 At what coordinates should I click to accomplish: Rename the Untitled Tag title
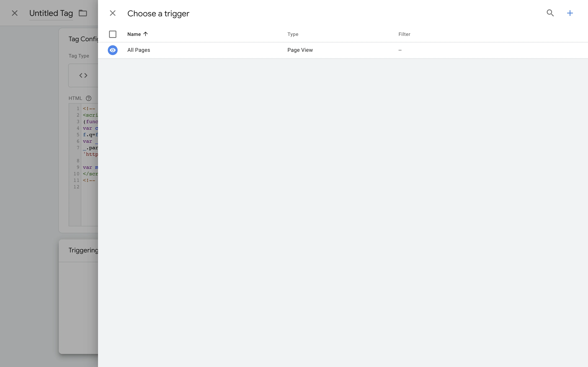tap(51, 13)
